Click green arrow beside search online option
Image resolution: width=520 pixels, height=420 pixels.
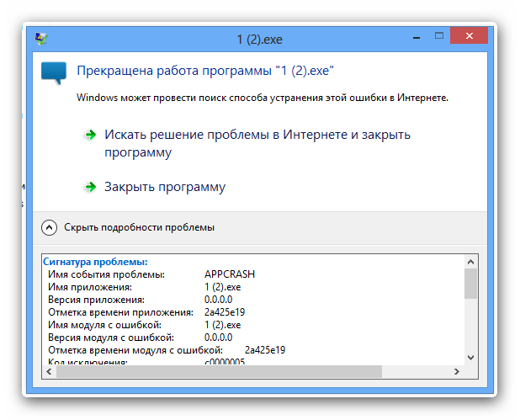90,135
